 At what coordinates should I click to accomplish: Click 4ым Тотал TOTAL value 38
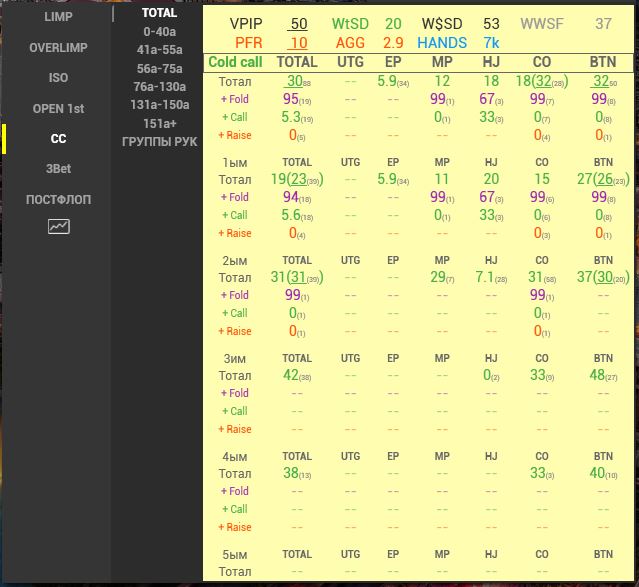click(297, 473)
